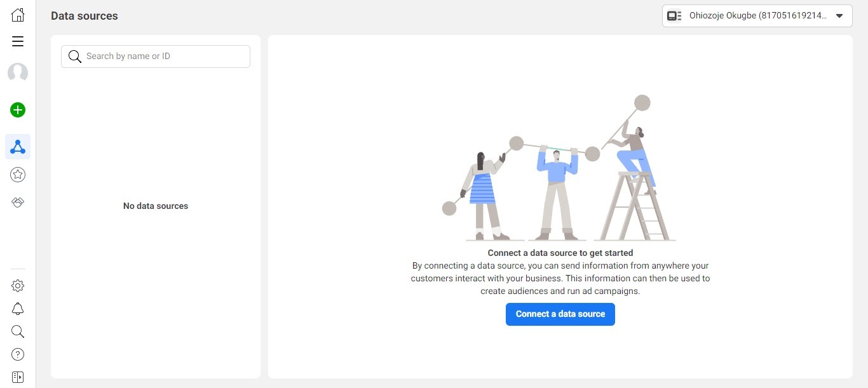Show notifications via the bell icon
The height and width of the screenshot is (388, 868).
coord(18,309)
